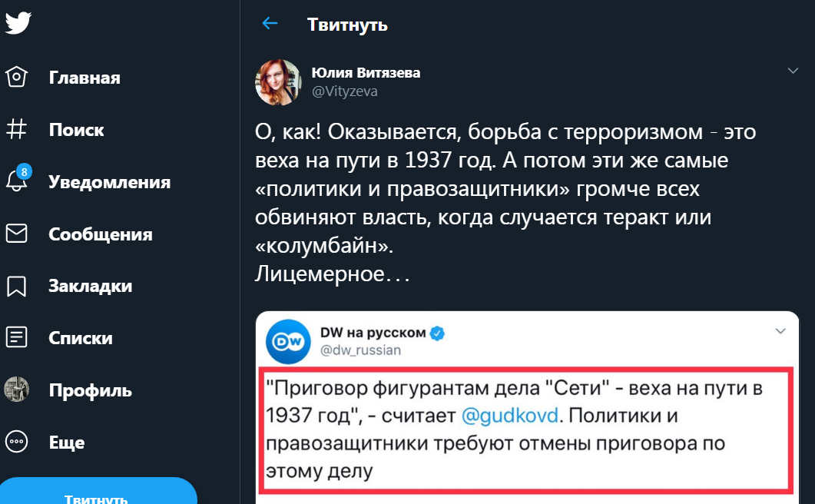815x504 pixels.
Task: Open Юлия Витязева's profile photo
Action: (x=278, y=81)
